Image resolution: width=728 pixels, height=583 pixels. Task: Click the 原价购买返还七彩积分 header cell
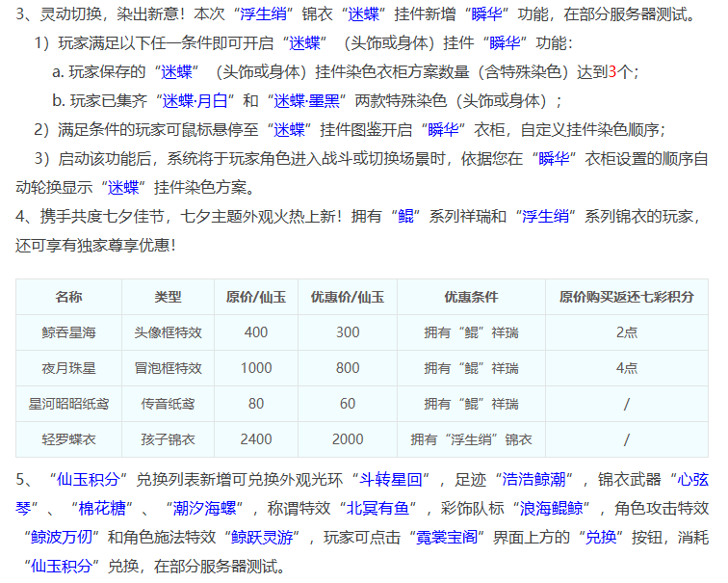pos(627,297)
